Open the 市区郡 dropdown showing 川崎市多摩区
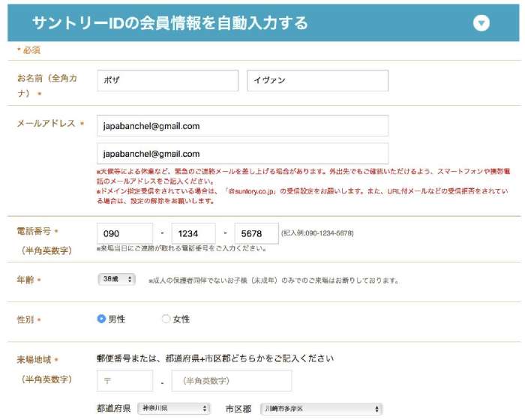This screenshot has height=420, width=525. (x=320, y=409)
